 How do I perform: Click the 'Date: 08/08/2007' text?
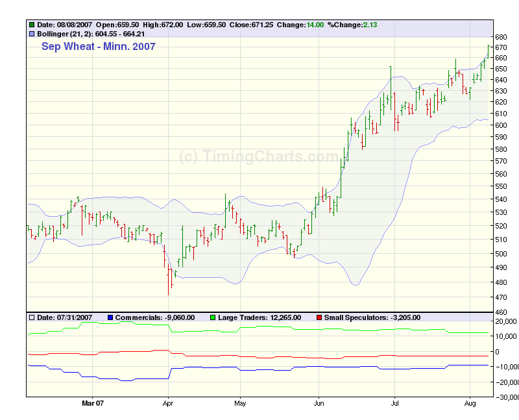point(64,25)
